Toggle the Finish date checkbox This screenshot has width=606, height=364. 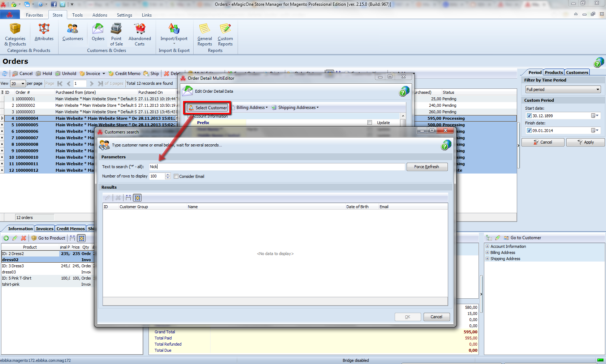point(529,131)
